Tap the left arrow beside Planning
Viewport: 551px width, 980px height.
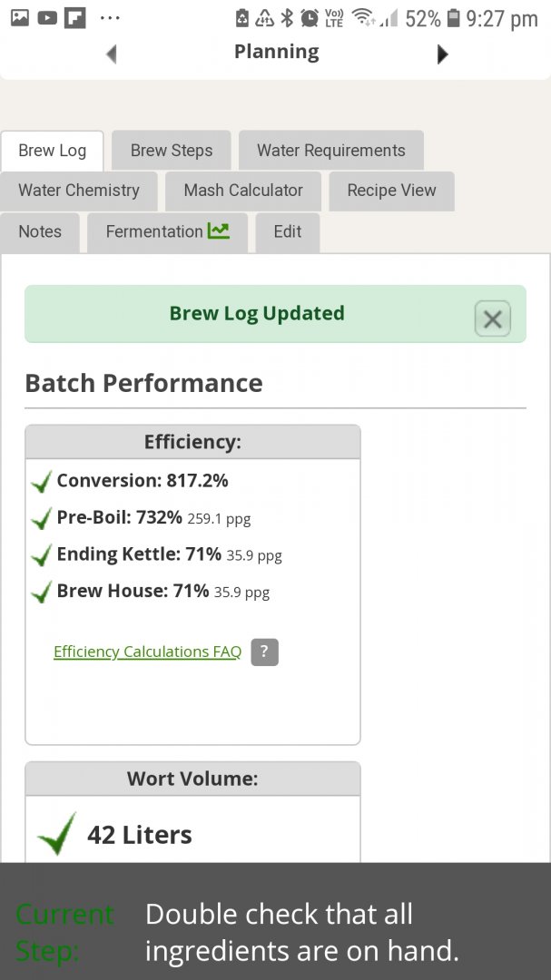pyautogui.click(x=112, y=54)
